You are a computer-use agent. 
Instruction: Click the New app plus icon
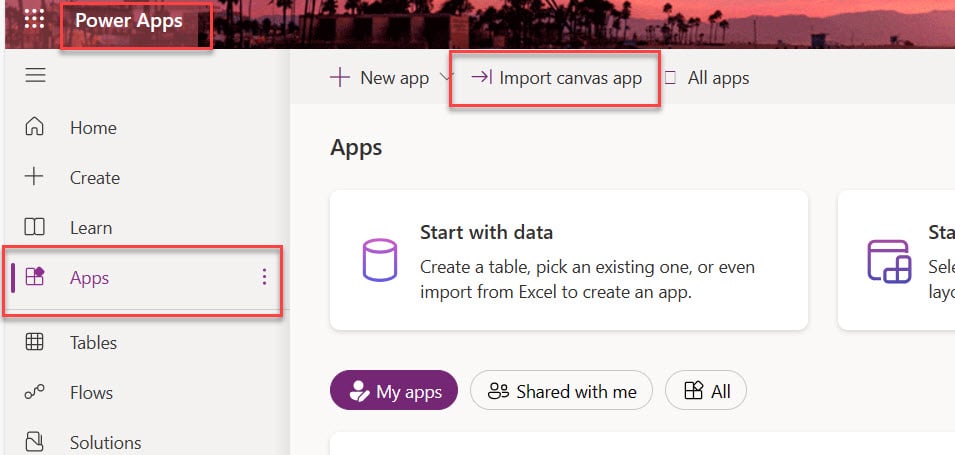point(339,77)
